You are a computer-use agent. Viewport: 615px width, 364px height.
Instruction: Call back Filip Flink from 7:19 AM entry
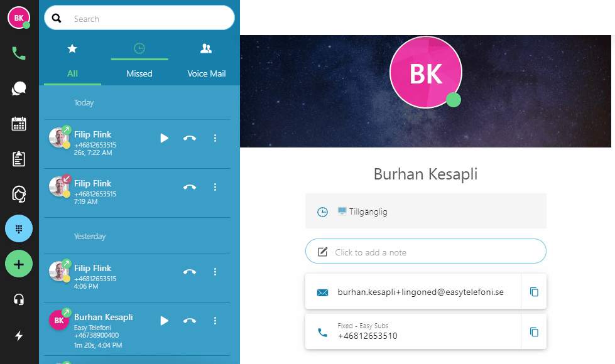click(x=190, y=187)
